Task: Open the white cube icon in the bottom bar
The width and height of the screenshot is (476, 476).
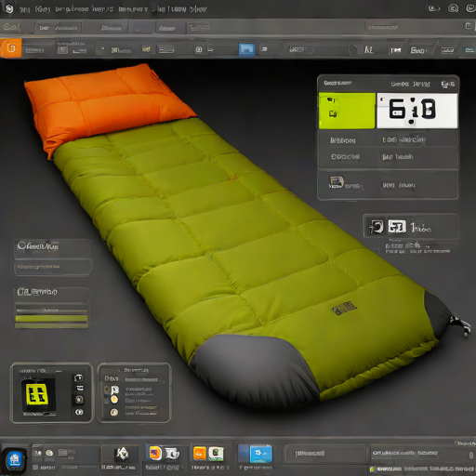Action: click(x=122, y=454)
